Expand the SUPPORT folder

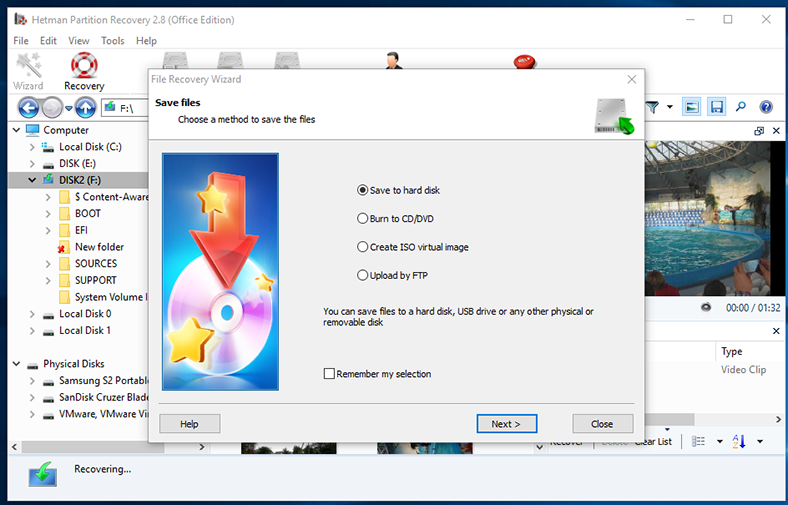[x=48, y=280]
